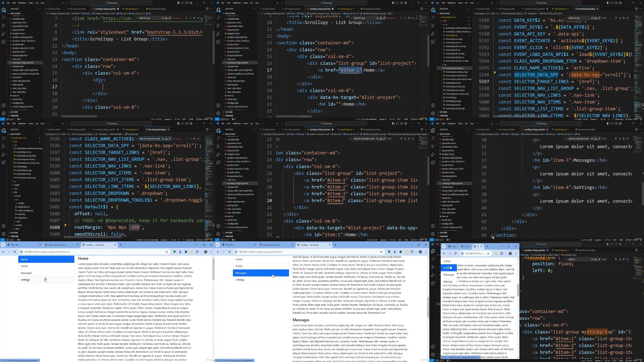Open Accounts icon in top-right VS Code window
The height and width of the screenshot is (362, 644).
[433, 105]
